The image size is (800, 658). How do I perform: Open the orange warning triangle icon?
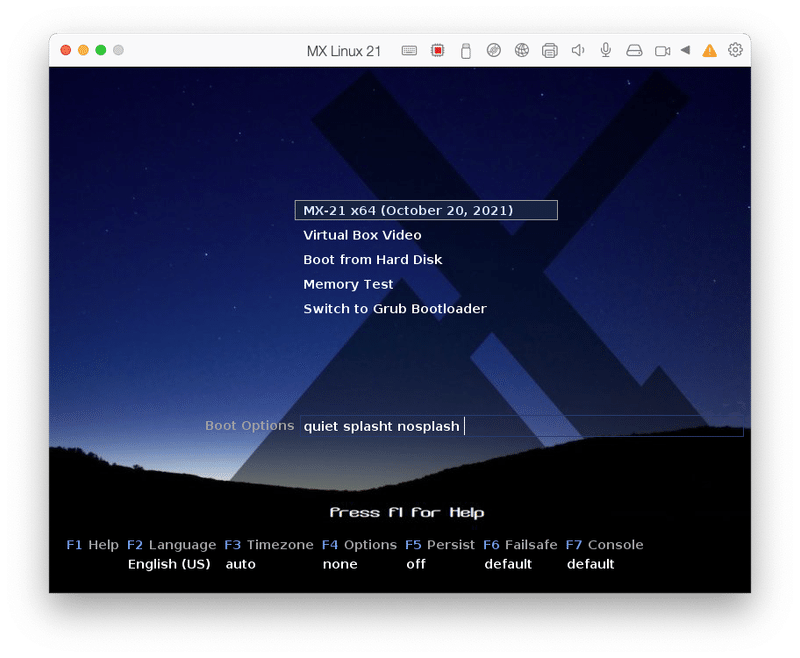click(x=709, y=50)
